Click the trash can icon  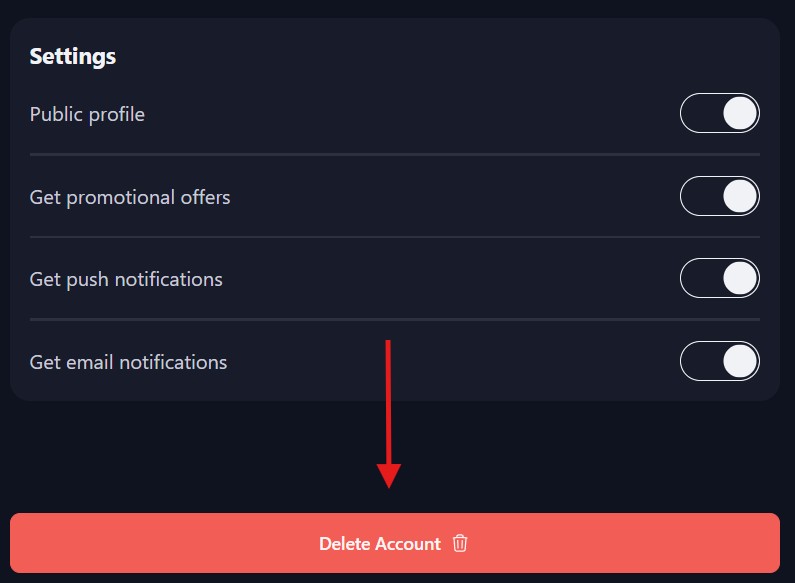click(x=460, y=544)
